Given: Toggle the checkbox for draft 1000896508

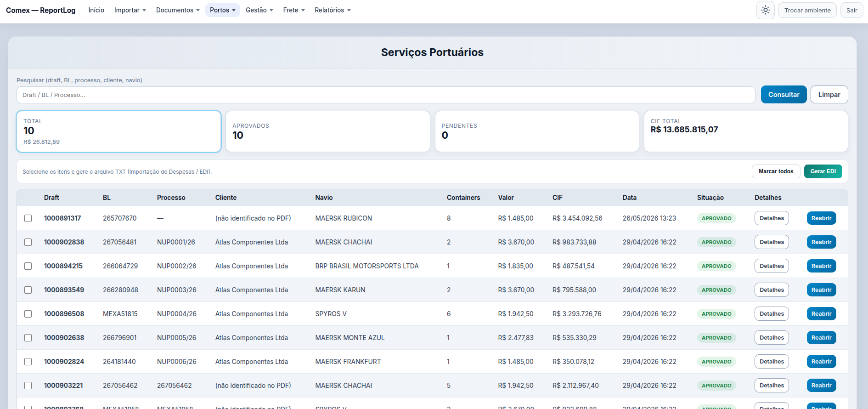Looking at the screenshot, I should click(28, 314).
